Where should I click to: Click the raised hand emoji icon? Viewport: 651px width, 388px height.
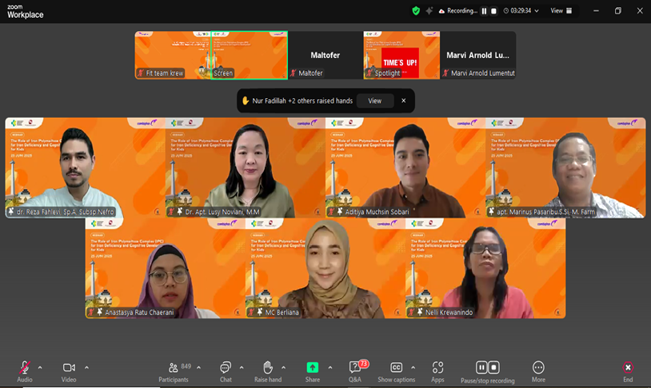245,101
